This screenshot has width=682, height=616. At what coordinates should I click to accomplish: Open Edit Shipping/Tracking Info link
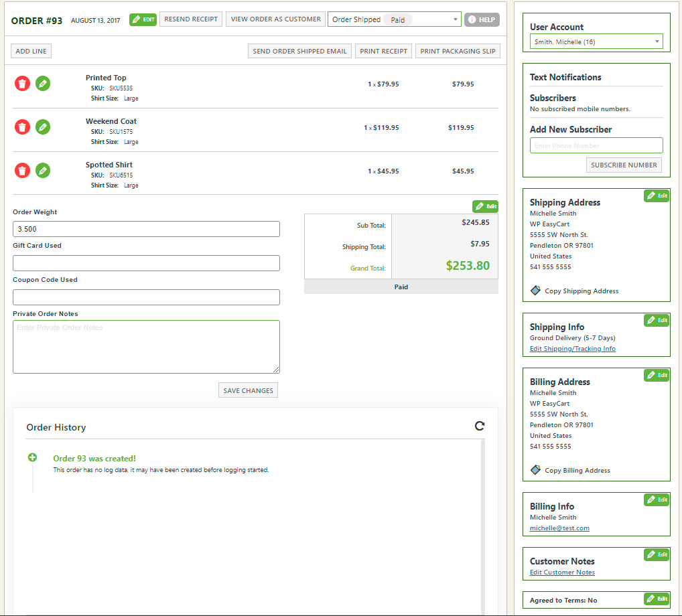572,349
